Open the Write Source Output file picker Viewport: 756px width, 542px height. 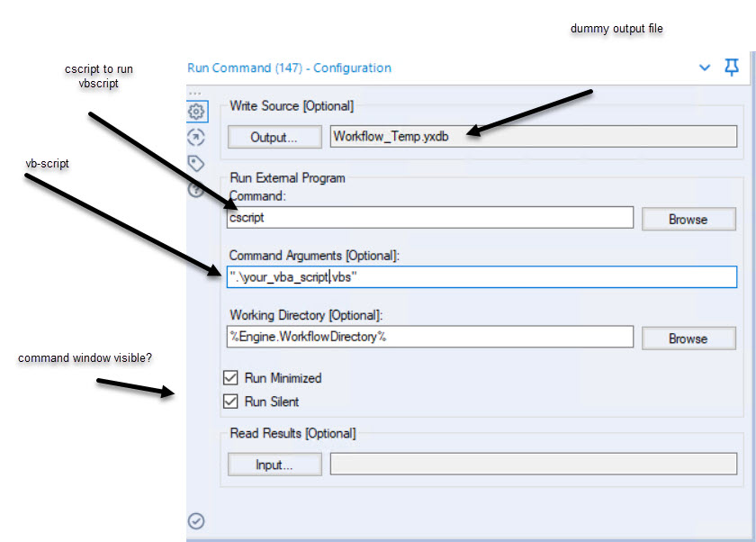[x=274, y=137]
